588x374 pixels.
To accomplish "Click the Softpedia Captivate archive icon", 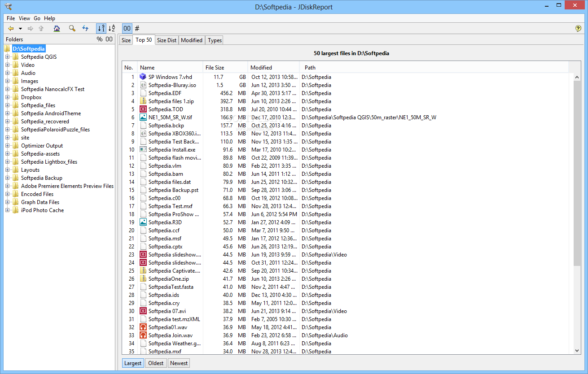I will [143, 271].
